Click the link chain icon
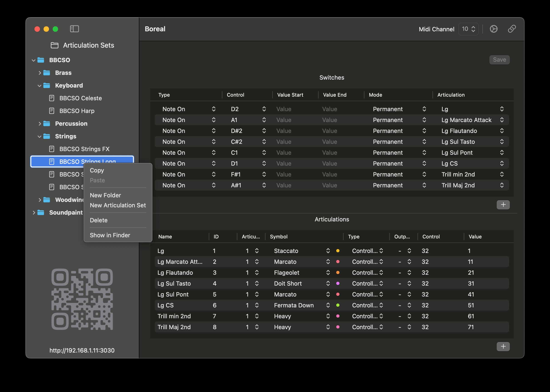The width and height of the screenshot is (550, 392). click(512, 29)
